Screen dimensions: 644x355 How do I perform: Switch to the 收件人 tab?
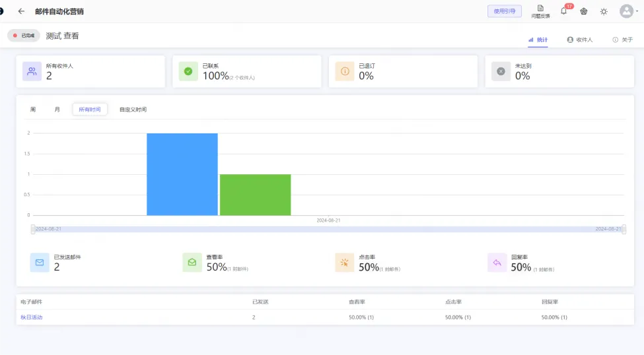pos(580,40)
